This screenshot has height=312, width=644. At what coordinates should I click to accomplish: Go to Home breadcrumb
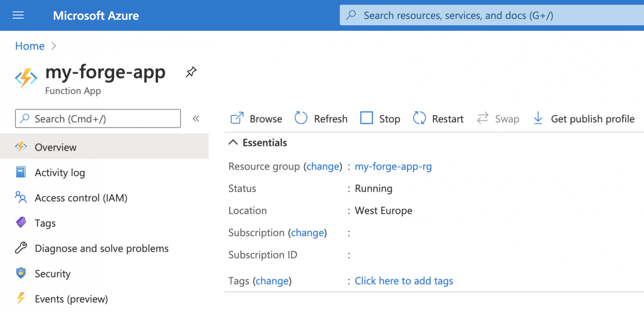pyautogui.click(x=30, y=46)
